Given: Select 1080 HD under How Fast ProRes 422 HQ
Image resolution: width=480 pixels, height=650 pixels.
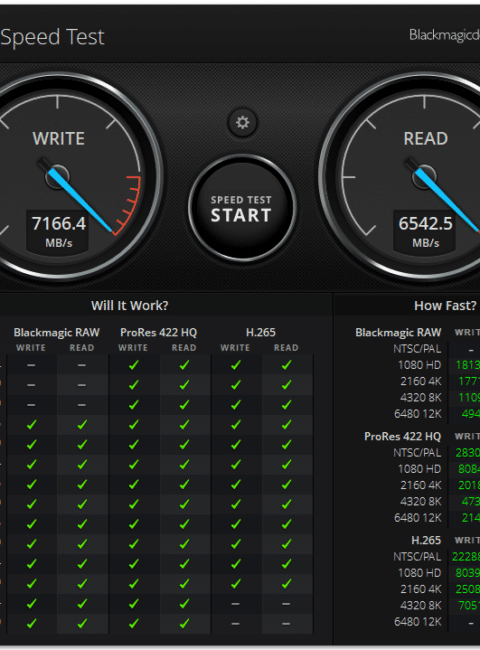Looking at the screenshot, I should pos(419,469).
